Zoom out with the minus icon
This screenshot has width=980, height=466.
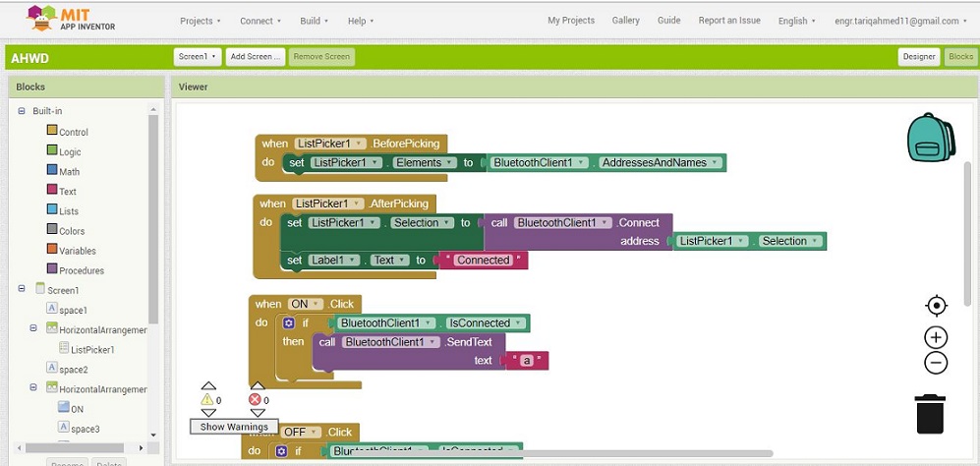coord(936,363)
